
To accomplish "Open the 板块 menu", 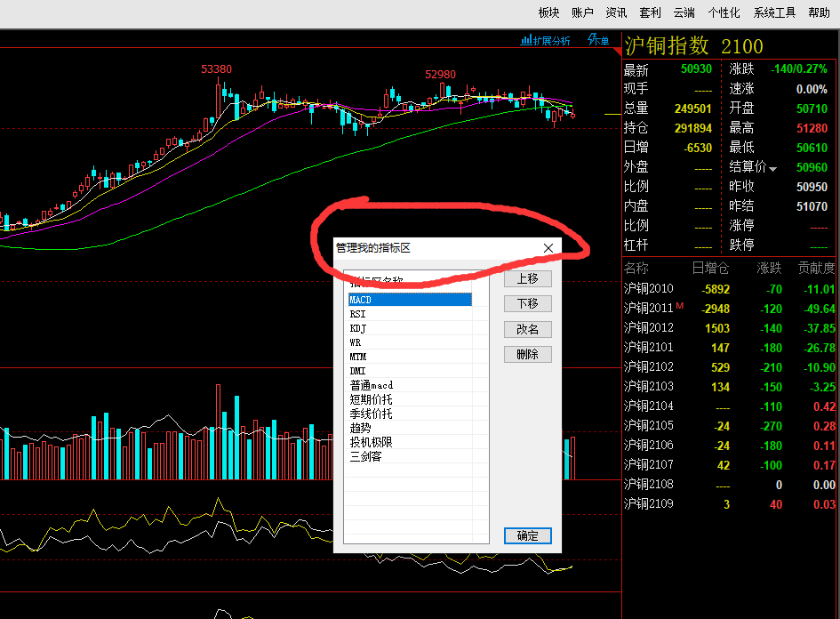I will 548,12.
